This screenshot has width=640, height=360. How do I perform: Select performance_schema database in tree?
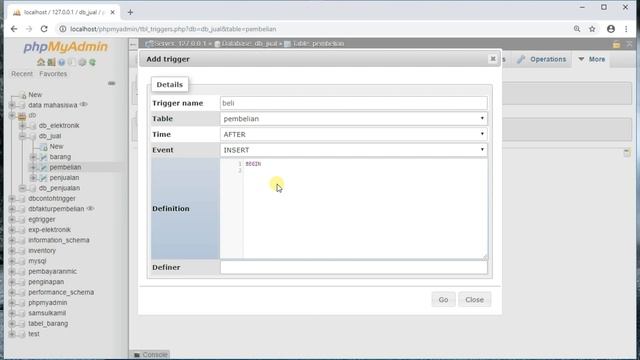pyautogui.click(x=61, y=292)
